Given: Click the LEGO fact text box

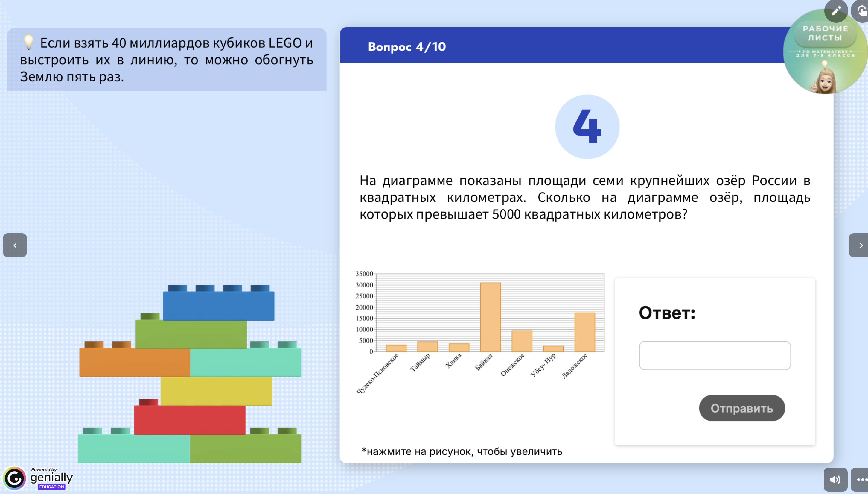Looking at the screenshot, I should [x=167, y=60].
